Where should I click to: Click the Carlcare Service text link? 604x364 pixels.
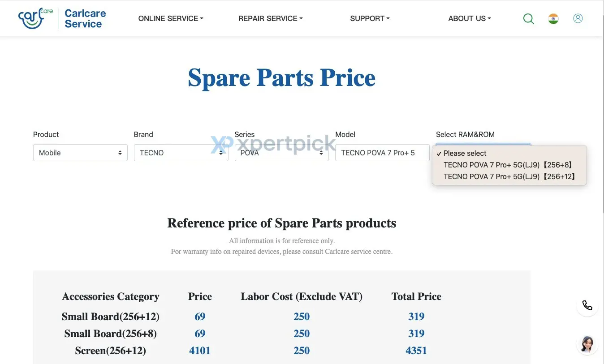[85, 18]
